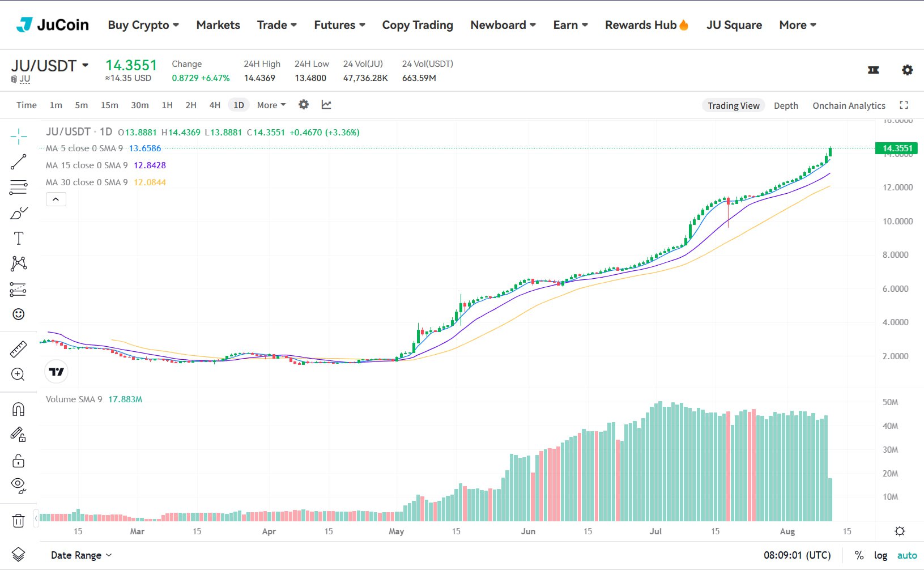Toggle percent scale mode
Screen dimensions: 924x570
[x=859, y=555]
